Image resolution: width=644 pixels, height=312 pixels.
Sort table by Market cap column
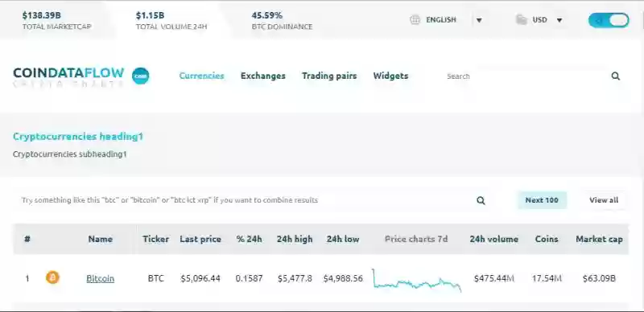(599, 239)
